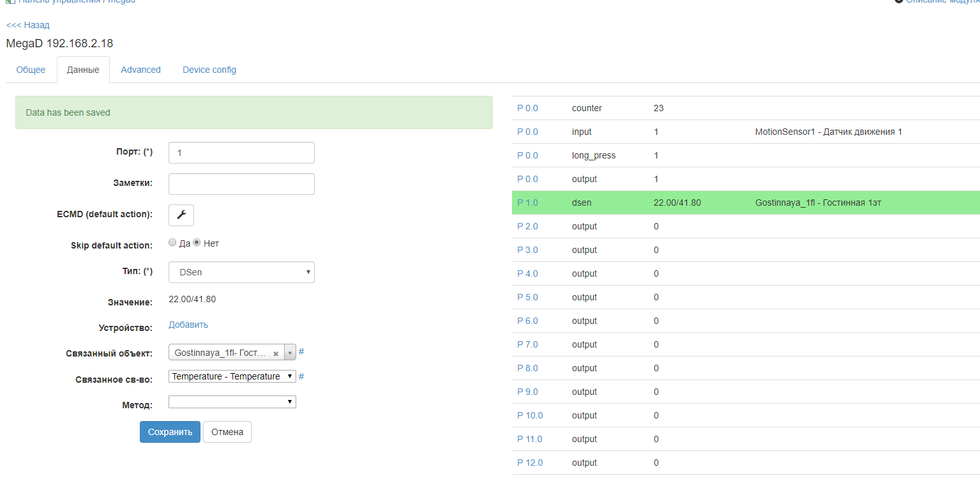
Task: Follow the <<< Назад link
Action: click(x=27, y=25)
